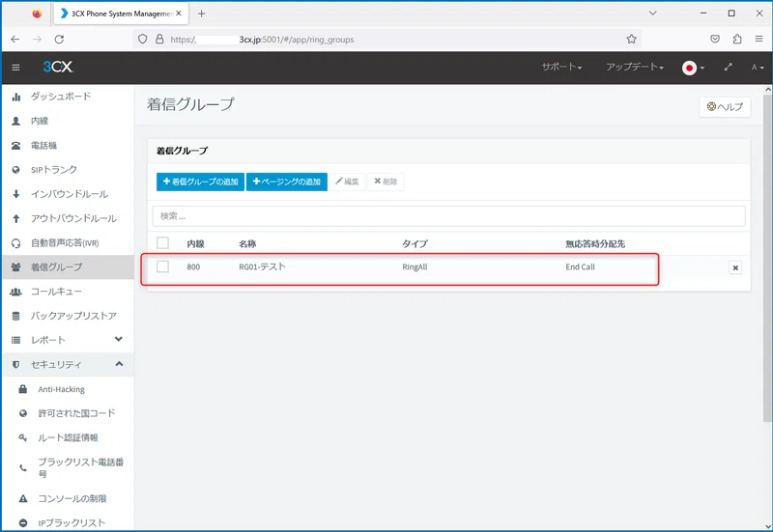Click the backup database icon
773x532 pixels.
(x=15, y=316)
